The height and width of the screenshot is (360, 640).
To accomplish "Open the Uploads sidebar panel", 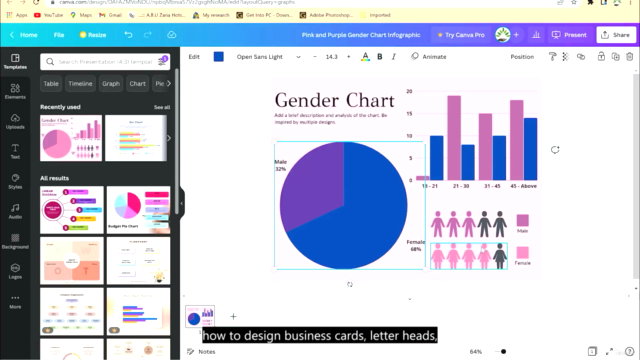I will [15, 122].
